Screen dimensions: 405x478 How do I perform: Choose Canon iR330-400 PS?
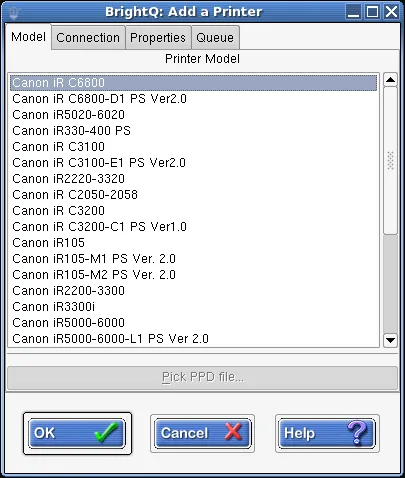pos(194,131)
